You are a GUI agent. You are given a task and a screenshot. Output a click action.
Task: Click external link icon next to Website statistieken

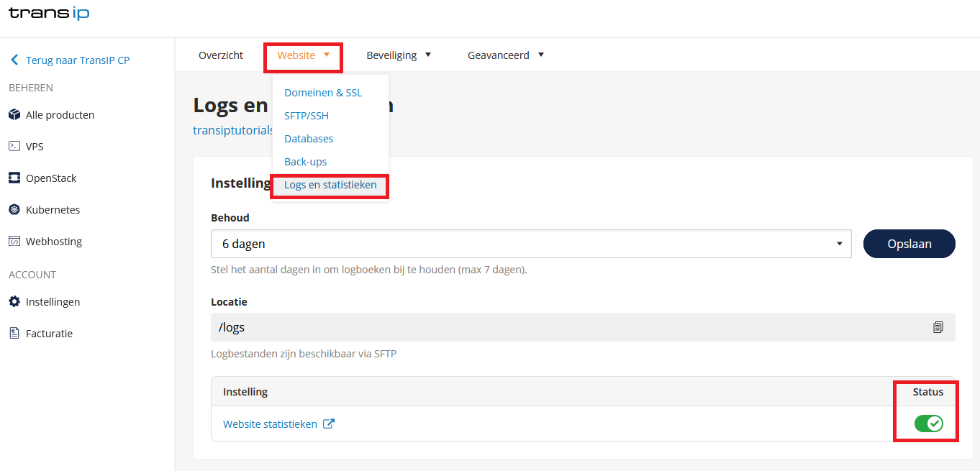pos(328,424)
